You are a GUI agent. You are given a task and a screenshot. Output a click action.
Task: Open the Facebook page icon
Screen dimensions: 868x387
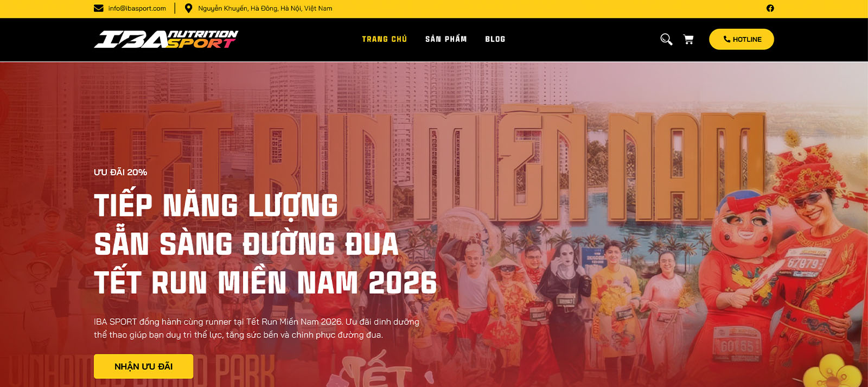tap(770, 8)
